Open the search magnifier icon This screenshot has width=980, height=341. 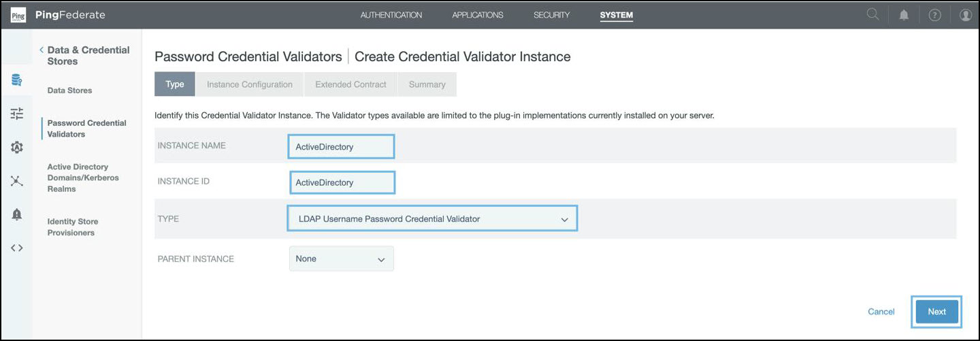(x=872, y=14)
